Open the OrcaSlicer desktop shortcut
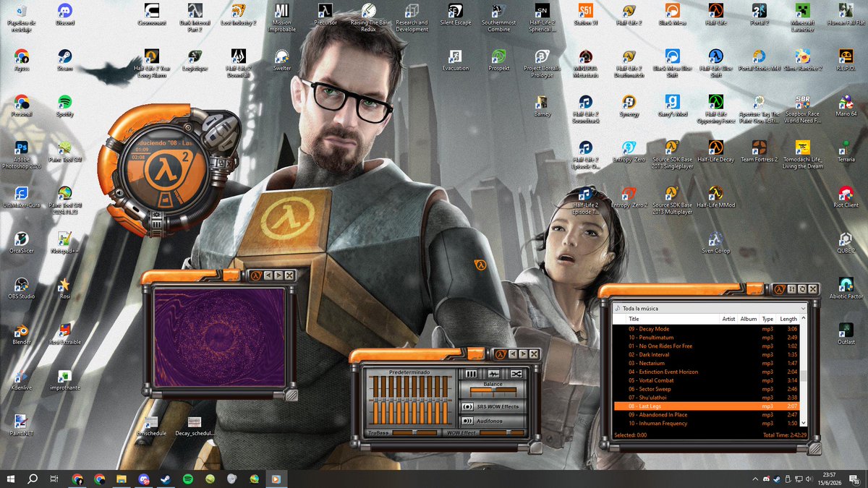 point(22,243)
